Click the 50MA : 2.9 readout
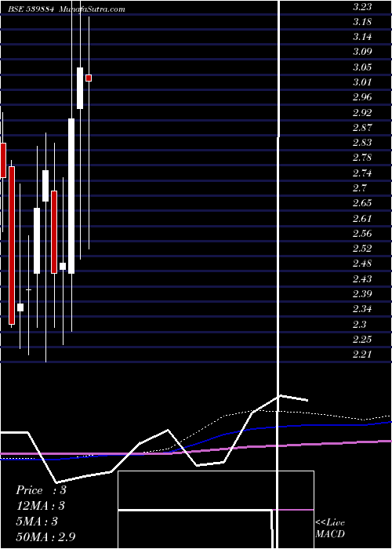This screenshot has height=549, width=392. point(45,537)
